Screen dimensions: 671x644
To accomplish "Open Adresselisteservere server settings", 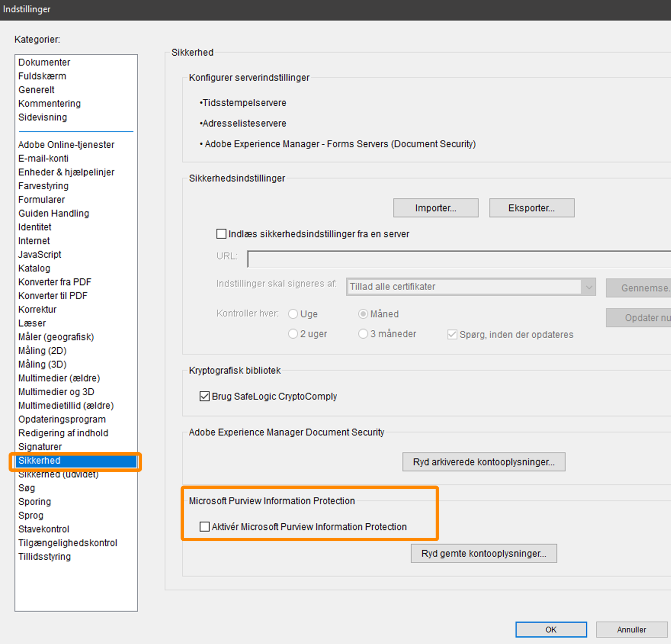I will click(x=244, y=123).
